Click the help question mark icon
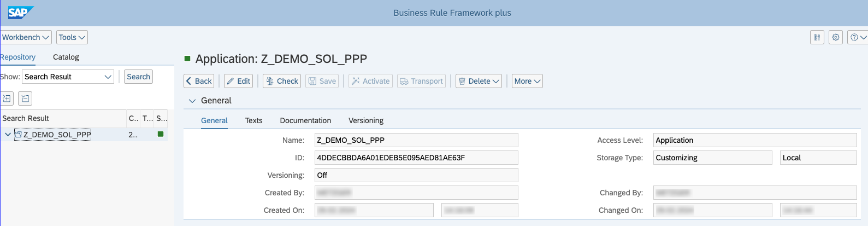 pos(854,37)
